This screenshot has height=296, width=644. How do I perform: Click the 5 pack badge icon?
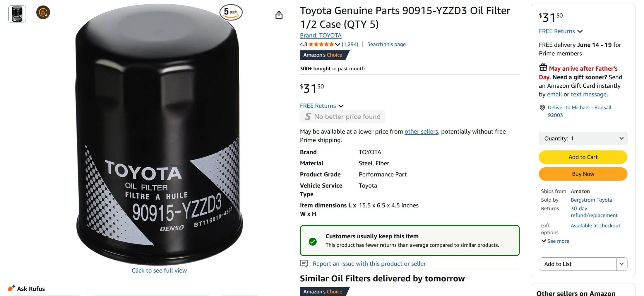[x=231, y=12]
